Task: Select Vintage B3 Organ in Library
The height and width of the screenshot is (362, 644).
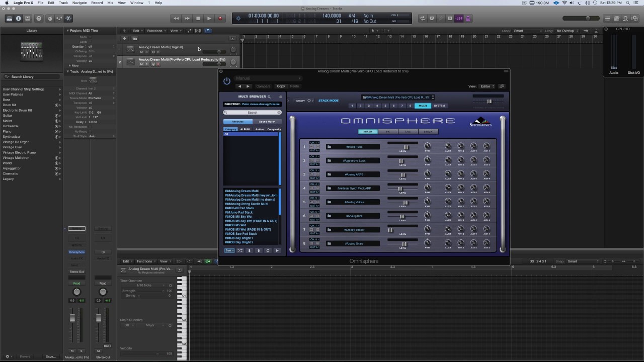Action: pos(16,142)
